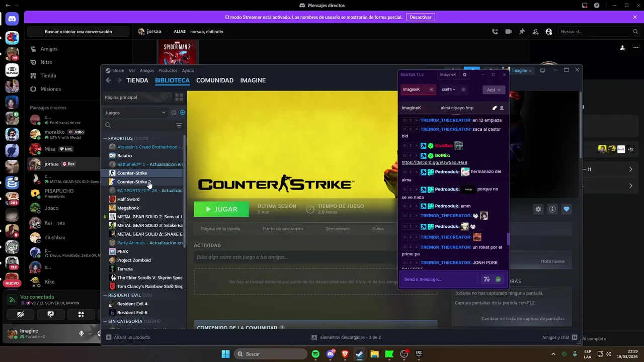The width and height of the screenshot is (644, 362).
Task: Select Terraria in the library list
Action: [125, 269]
